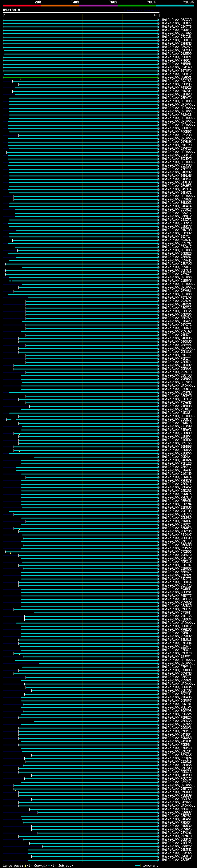The image size is (197, 868).
Task: Select the UniRef100_A8TL08 label
Action: 177,297
